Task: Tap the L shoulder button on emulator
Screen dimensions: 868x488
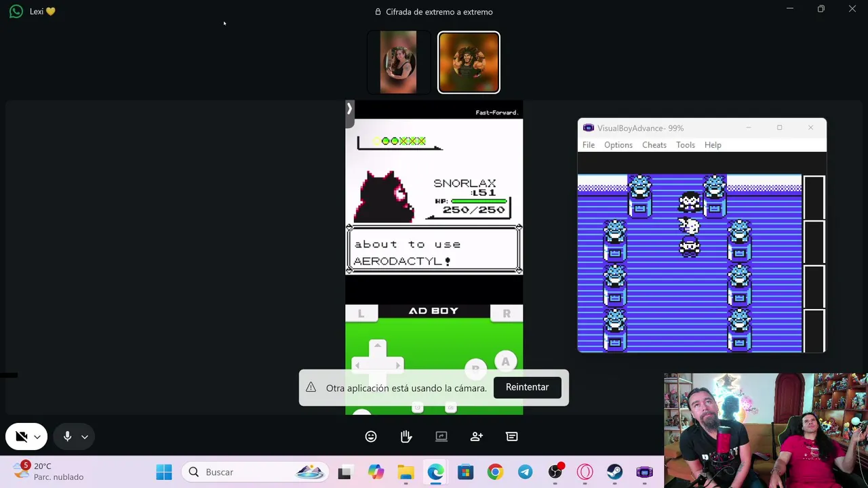Action: pos(361,313)
